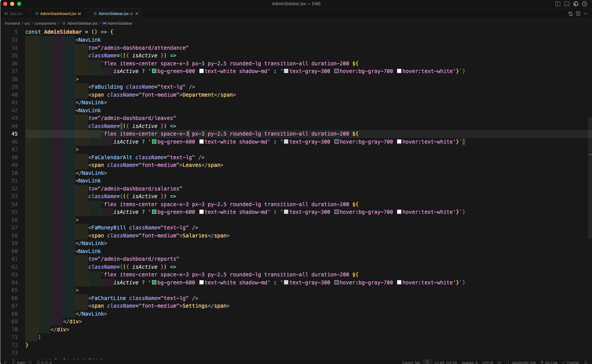
Task: Toggle the primary sidebar layout icon
Action: pos(558,4)
